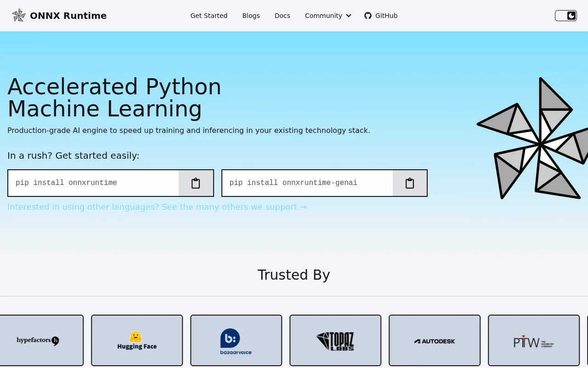This screenshot has width=588, height=368.
Task: Click the Production-grade AI engine description text
Action: click(189, 131)
